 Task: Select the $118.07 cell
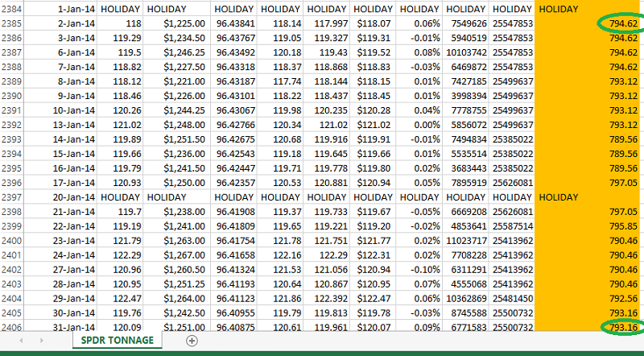[373, 23]
